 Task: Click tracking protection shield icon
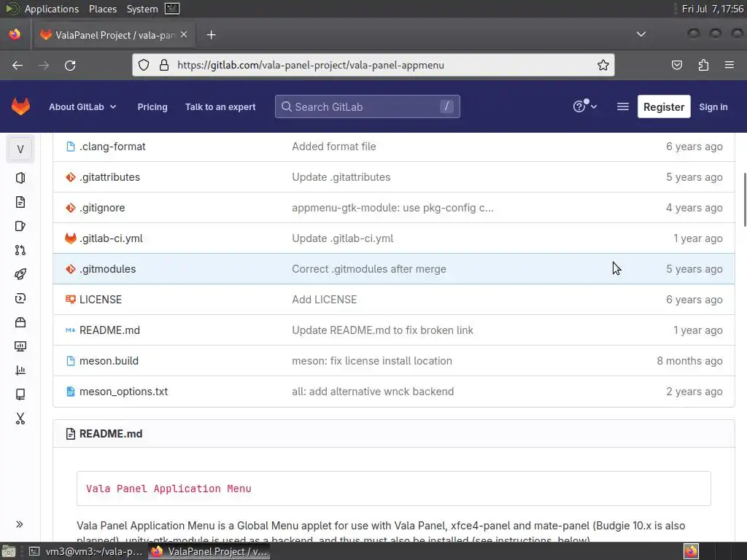(x=144, y=65)
